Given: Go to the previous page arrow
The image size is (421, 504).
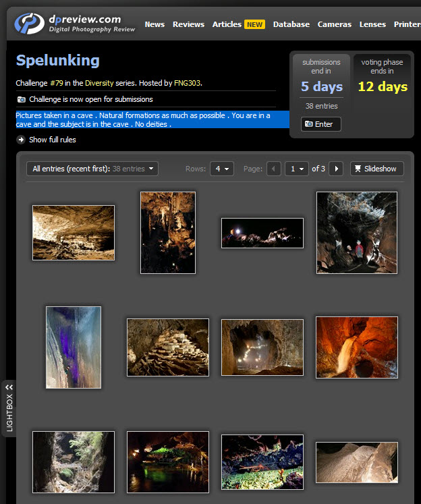Looking at the screenshot, I should pyautogui.click(x=274, y=169).
